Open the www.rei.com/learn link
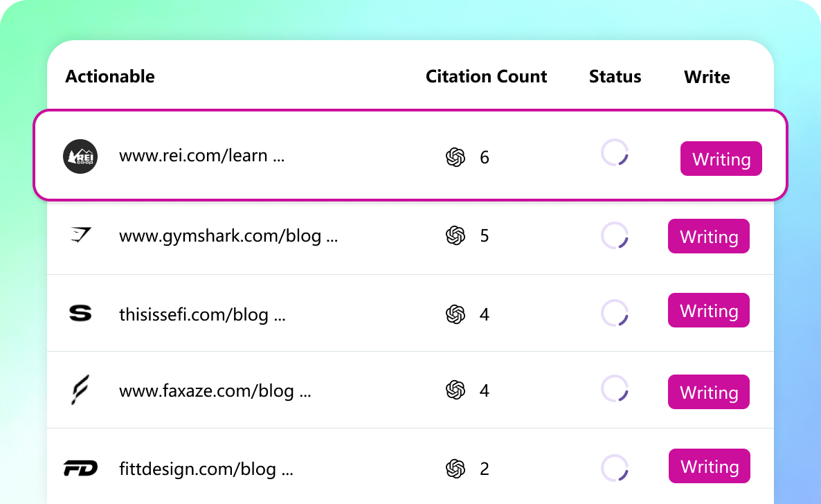The height and width of the screenshot is (504, 821). (201, 156)
